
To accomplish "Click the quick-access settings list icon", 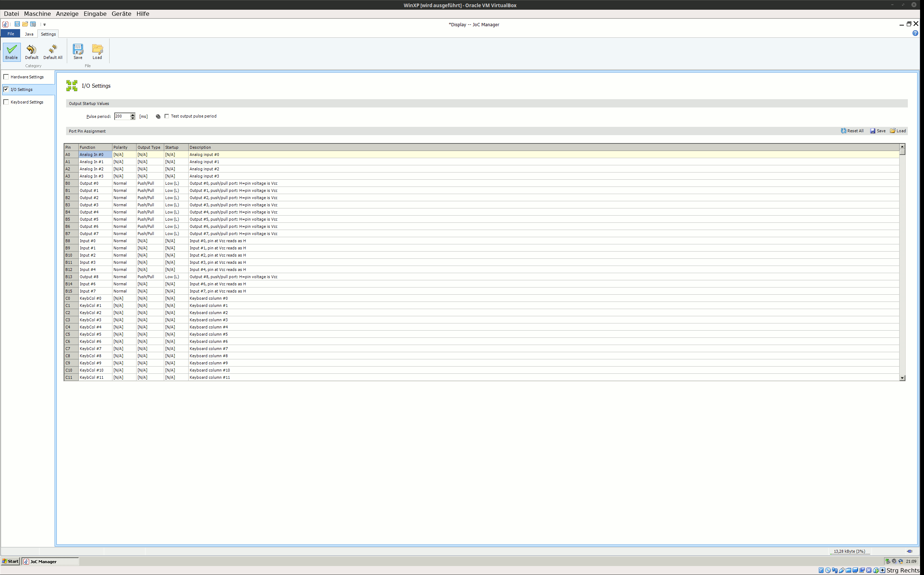I will 33,24.
